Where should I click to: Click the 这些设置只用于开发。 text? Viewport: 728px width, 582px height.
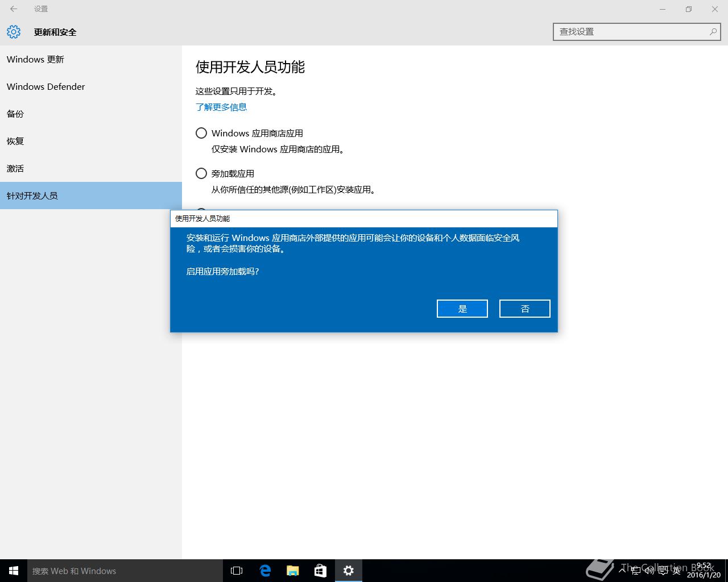pos(237,91)
